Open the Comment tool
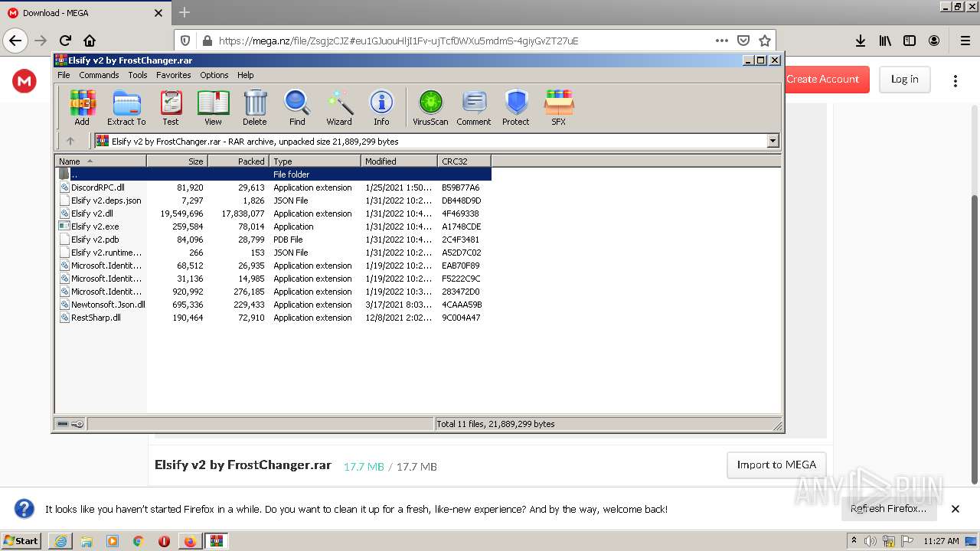980x551 pixels. point(474,107)
